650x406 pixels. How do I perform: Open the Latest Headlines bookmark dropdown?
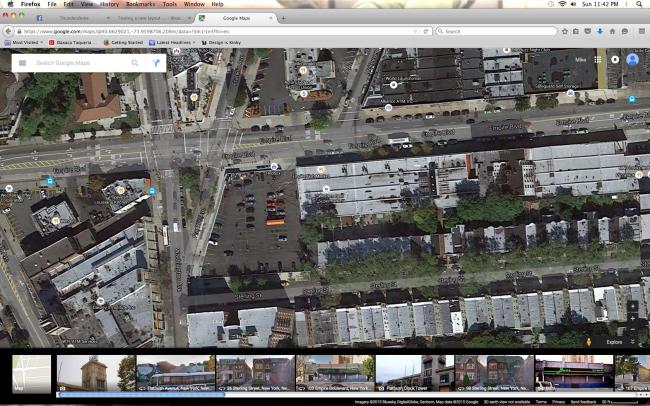tap(172, 42)
